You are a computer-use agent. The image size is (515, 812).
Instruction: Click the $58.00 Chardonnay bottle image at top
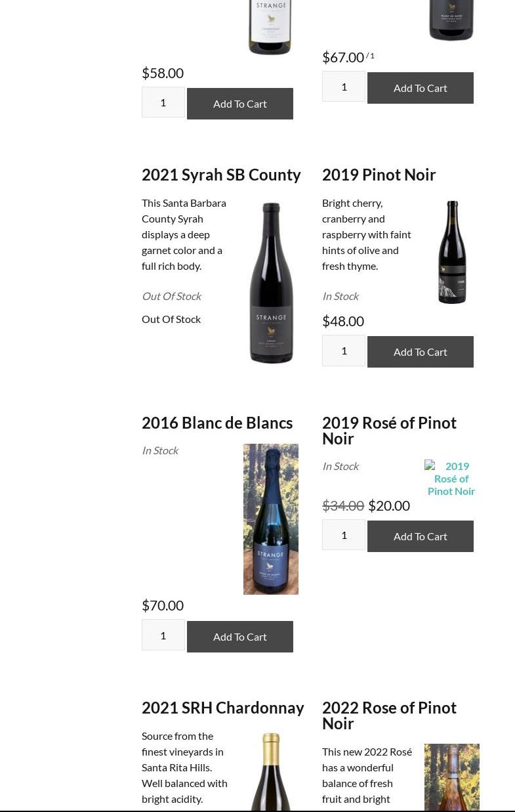[x=270, y=26]
